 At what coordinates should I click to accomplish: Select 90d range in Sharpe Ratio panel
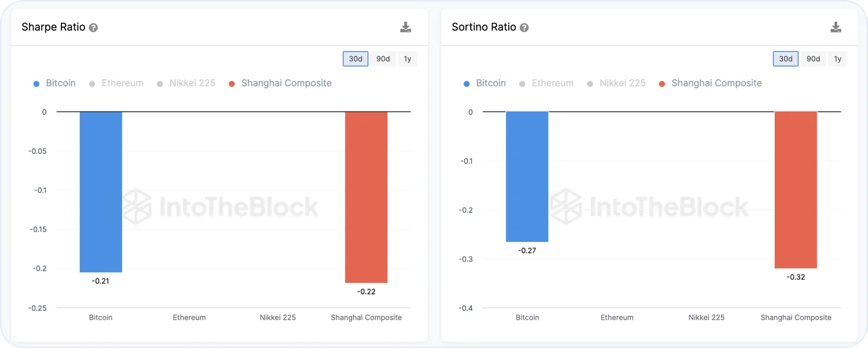coord(383,59)
